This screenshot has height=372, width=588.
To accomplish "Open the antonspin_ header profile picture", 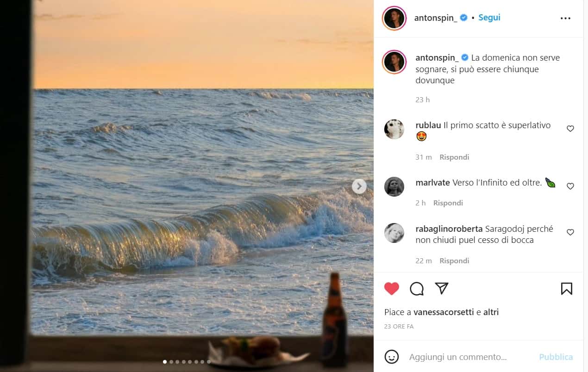I will click(394, 19).
